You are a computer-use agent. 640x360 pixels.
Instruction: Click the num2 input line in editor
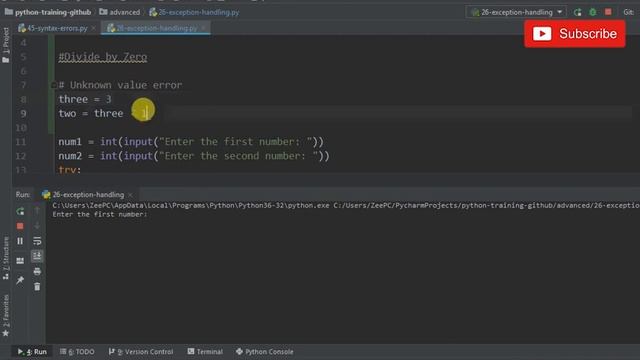point(194,156)
